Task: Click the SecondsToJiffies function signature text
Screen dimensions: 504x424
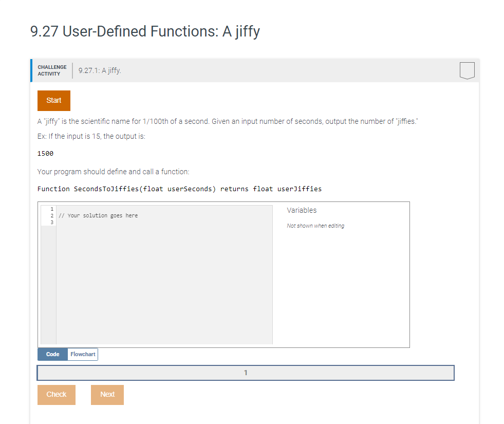Action: (179, 189)
